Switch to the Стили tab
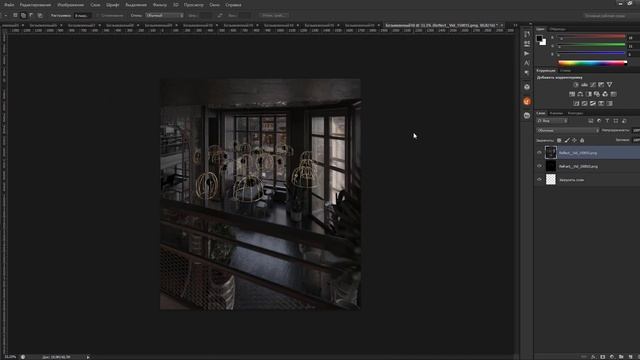Image resolution: width=640 pixels, height=360 pixels. coord(565,71)
